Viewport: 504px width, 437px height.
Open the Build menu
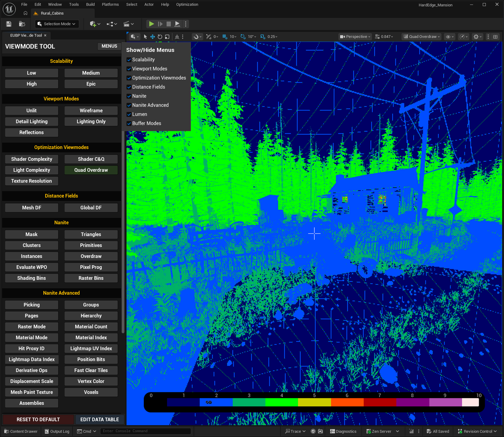[x=90, y=5]
